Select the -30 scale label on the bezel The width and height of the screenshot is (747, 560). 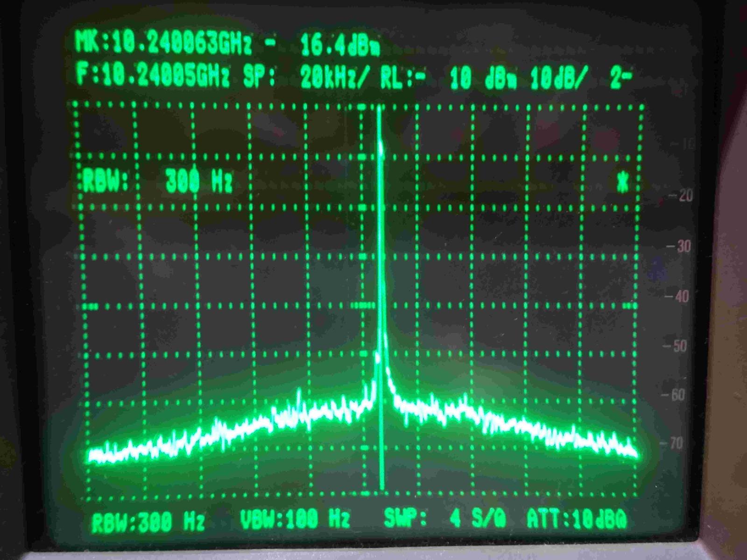point(679,246)
